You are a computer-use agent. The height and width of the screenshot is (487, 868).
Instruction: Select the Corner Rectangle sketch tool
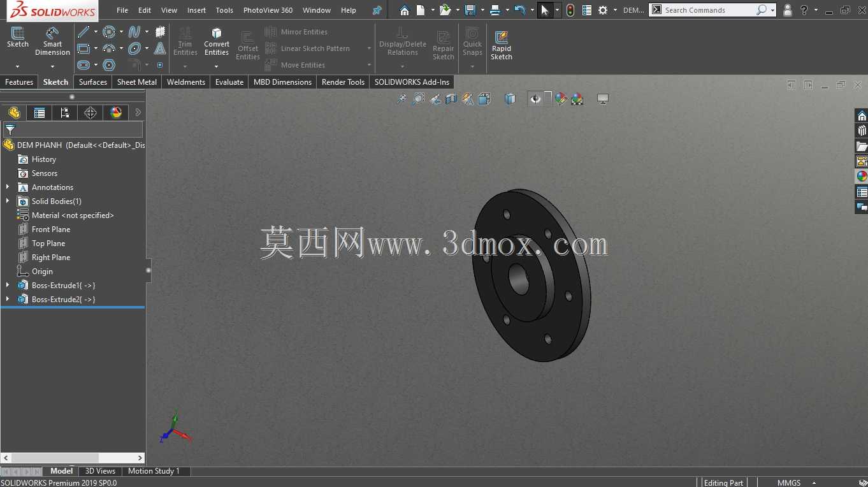tap(83, 48)
